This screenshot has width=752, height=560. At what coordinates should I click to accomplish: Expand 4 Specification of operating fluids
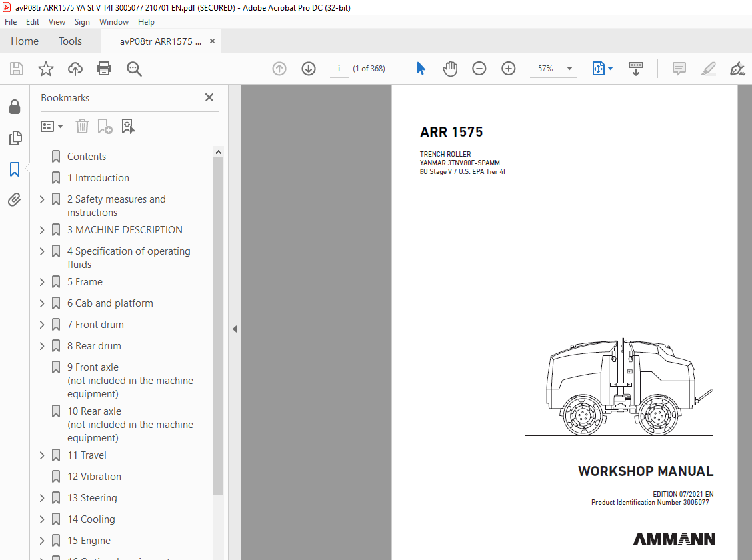click(42, 251)
